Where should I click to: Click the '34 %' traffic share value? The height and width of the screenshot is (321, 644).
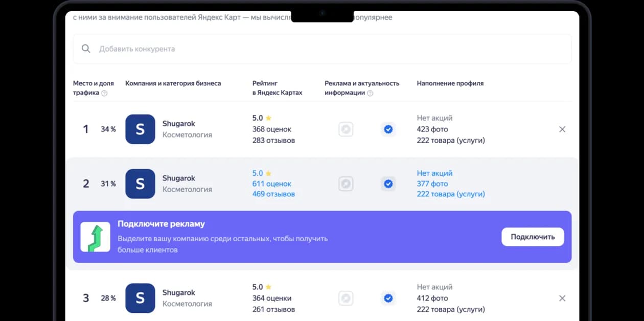coord(108,129)
